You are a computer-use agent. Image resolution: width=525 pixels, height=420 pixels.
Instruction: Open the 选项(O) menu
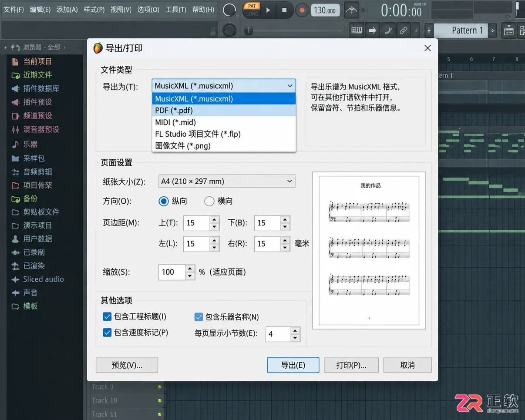[148, 10]
